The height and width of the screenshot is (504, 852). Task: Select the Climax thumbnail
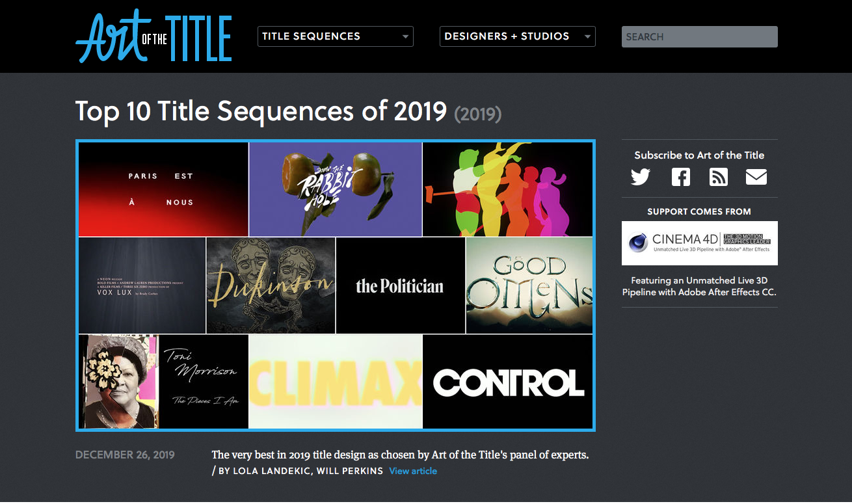(x=336, y=382)
